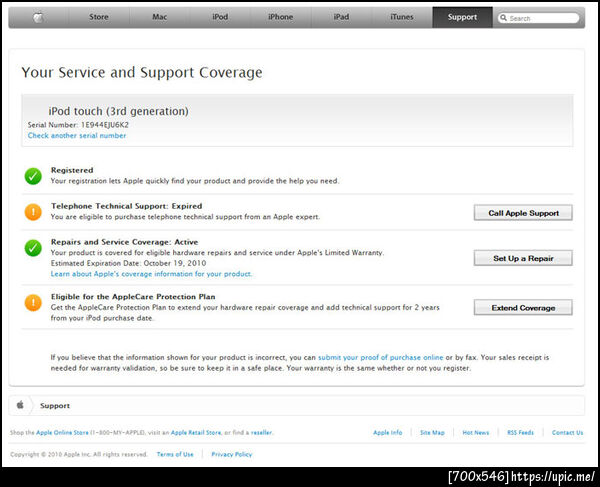This screenshot has width=600, height=487.
Task: Switch to the iTunes tab
Action: click(x=402, y=17)
